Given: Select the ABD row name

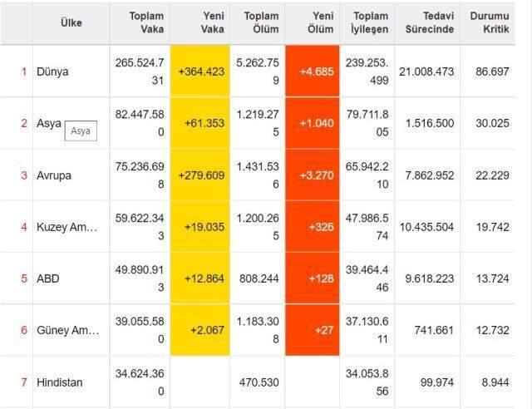Looking at the screenshot, I should tap(48, 278).
